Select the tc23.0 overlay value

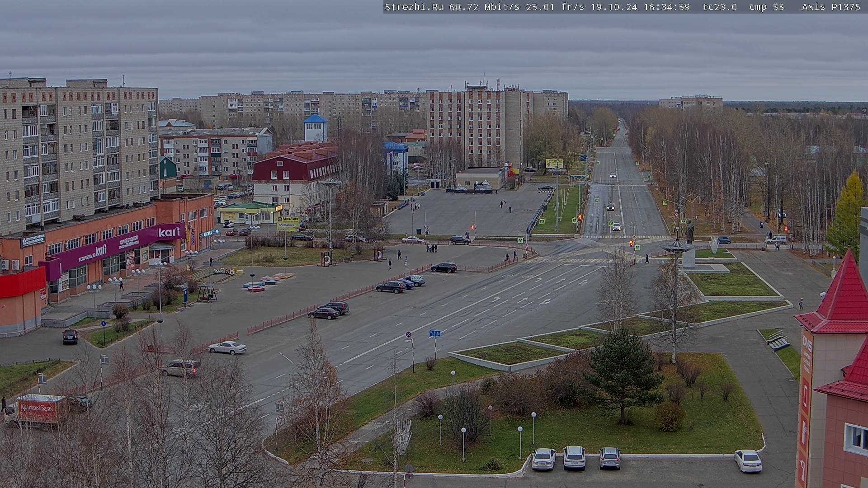click(x=720, y=7)
